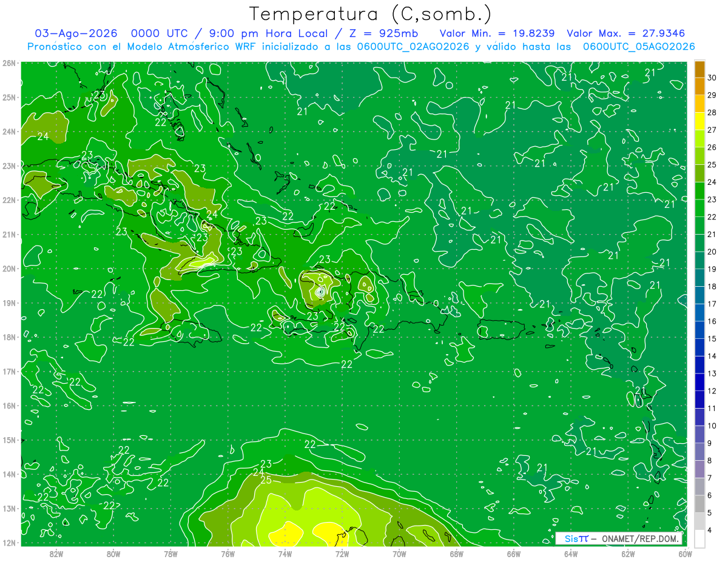
Task: Select the initialization time "0600UTC_02AGO2026"
Action: [413, 47]
